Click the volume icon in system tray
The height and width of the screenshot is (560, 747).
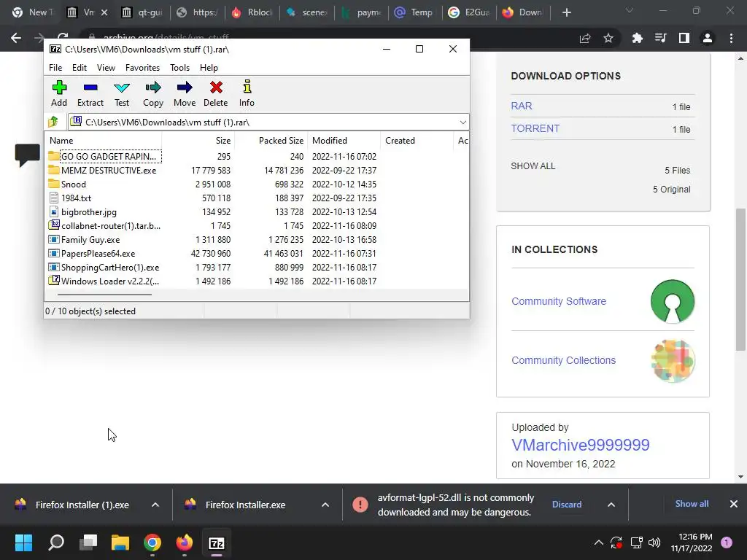click(x=654, y=542)
